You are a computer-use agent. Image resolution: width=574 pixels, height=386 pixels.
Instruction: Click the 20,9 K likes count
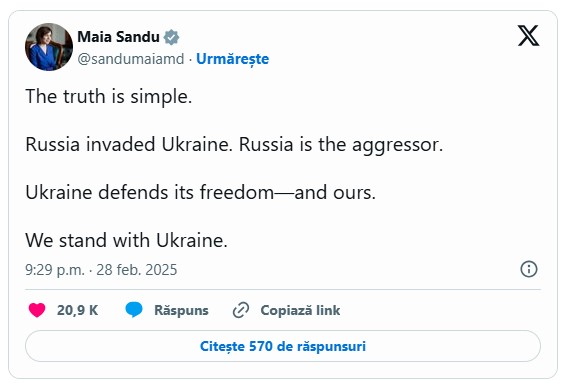pos(77,310)
